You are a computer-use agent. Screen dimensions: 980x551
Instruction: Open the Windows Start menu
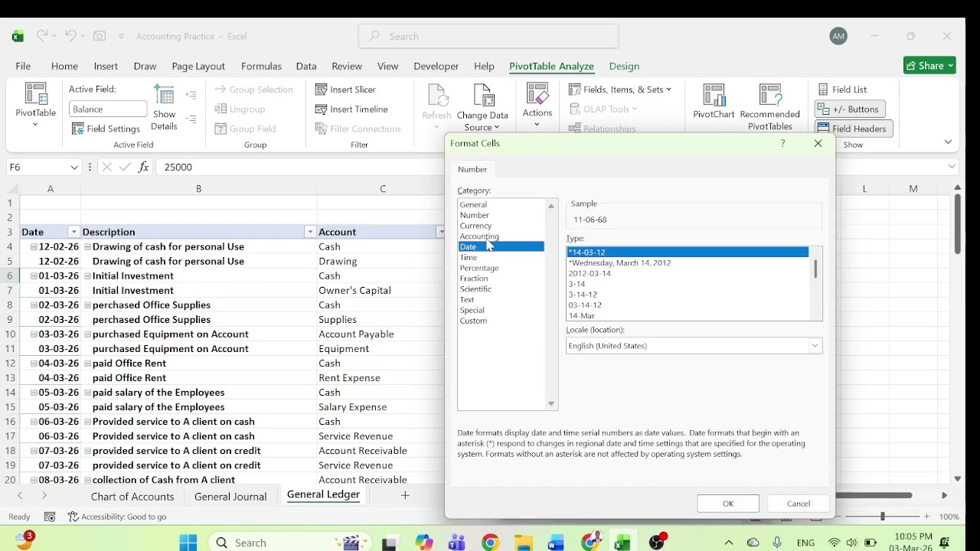click(188, 543)
